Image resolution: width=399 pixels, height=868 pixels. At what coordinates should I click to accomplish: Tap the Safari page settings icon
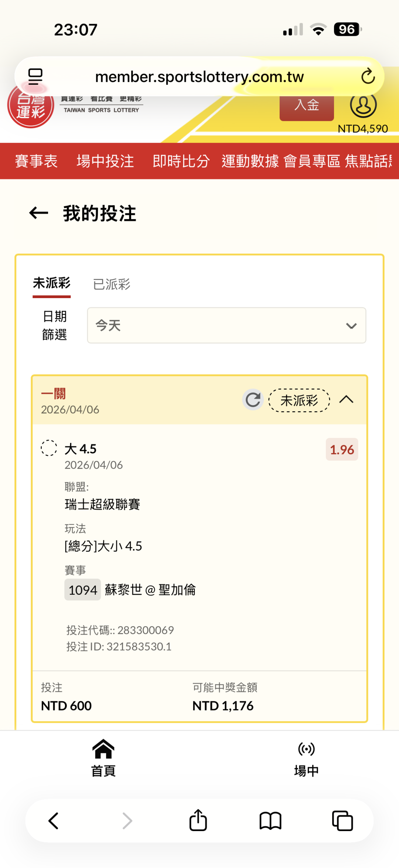pyautogui.click(x=35, y=77)
